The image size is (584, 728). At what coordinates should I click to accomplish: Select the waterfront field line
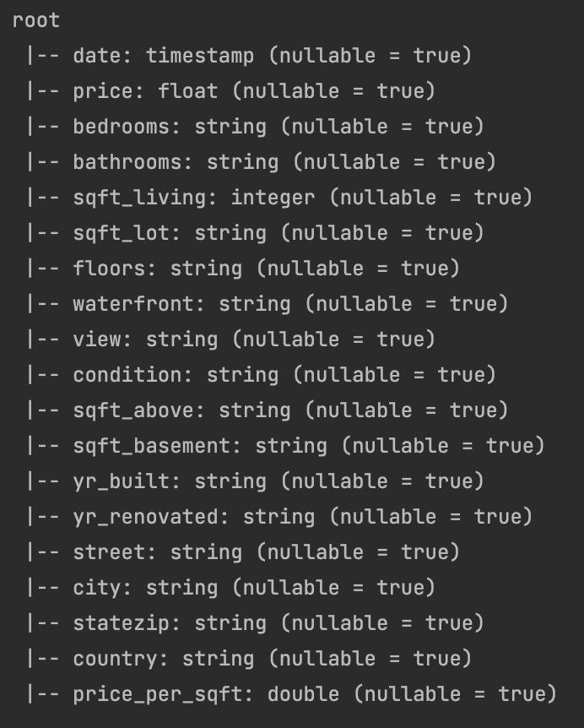pos(268,304)
